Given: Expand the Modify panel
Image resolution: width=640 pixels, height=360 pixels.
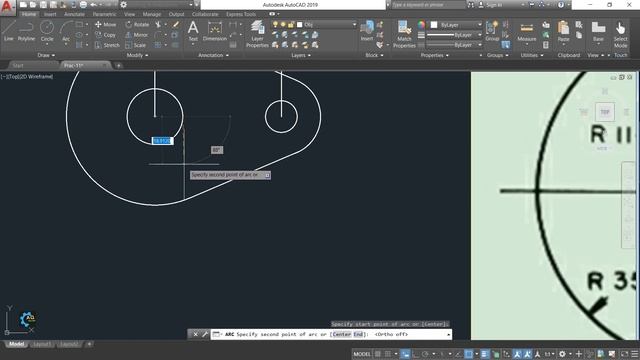Looking at the screenshot, I should point(138,55).
